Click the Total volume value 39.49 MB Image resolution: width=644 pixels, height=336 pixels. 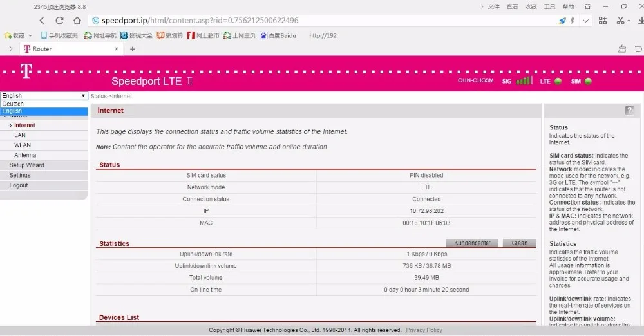tap(426, 277)
